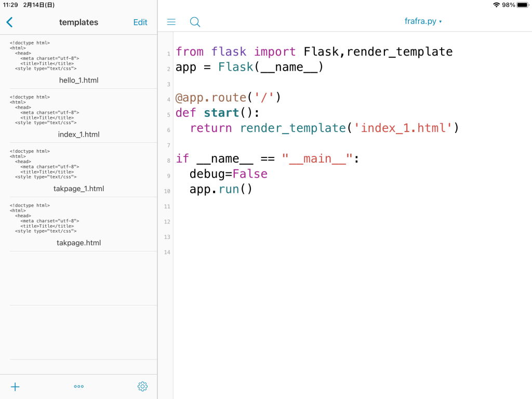Tap the templates folder title
This screenshot has width=532, height=399.
(x=78, y=22)
